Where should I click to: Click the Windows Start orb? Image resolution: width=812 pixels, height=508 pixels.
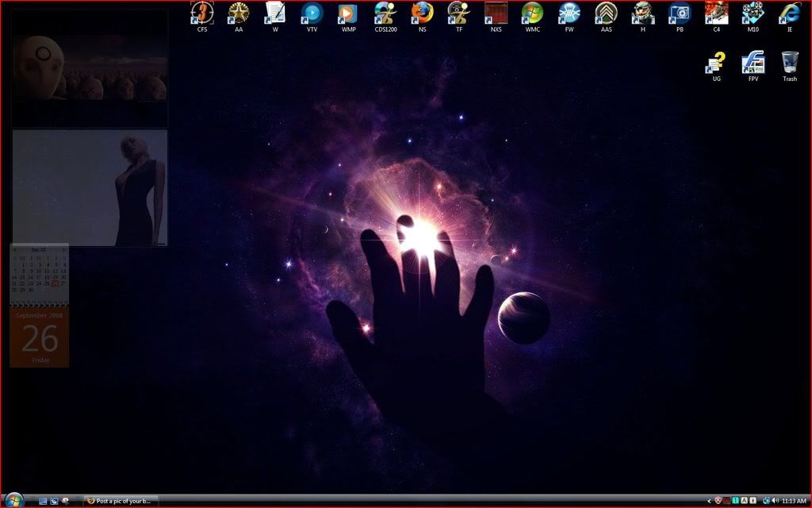(13, 501)
